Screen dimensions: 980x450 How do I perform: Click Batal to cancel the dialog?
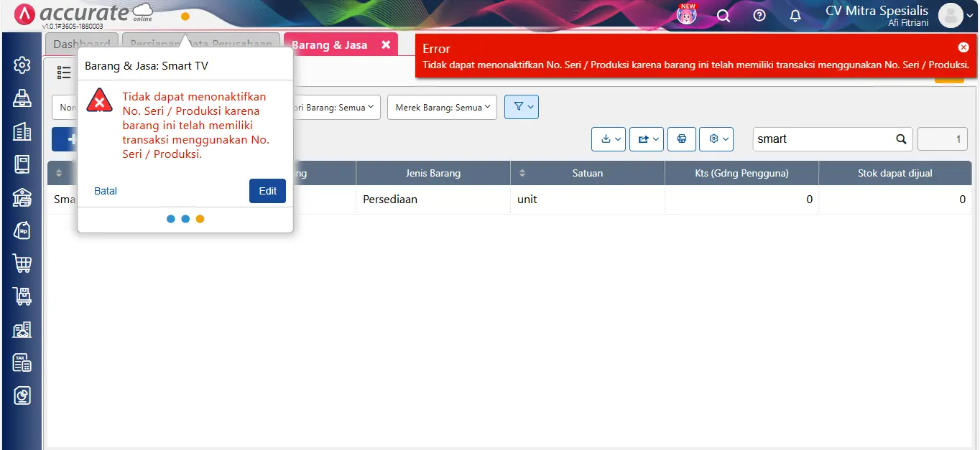pos(105,191)
